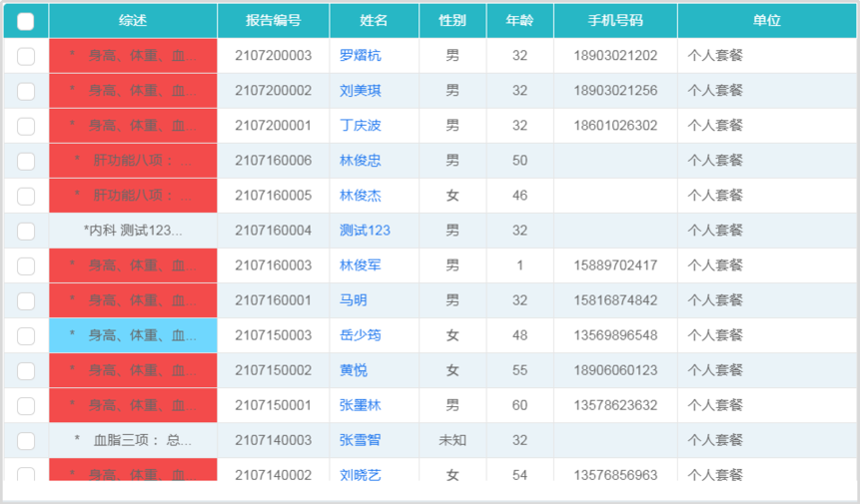Click phone number 18903021256
The height and width of the screenshot is (504, 860).
615,91
